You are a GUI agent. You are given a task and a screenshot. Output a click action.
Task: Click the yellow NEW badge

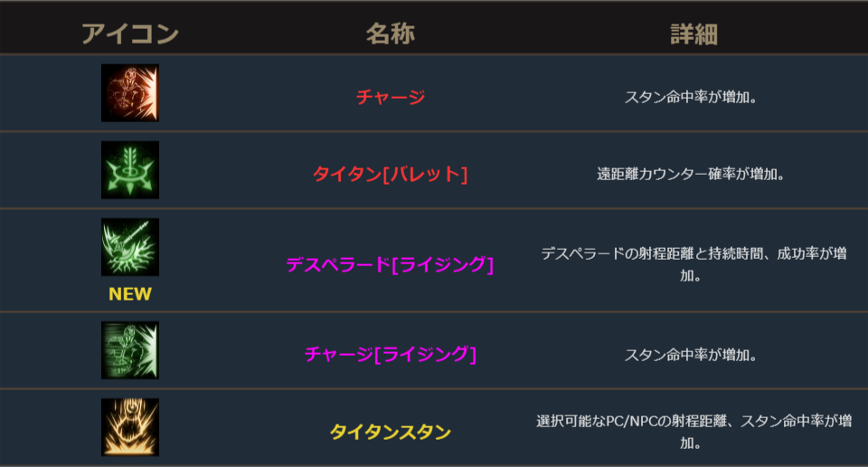click(129, 294)
